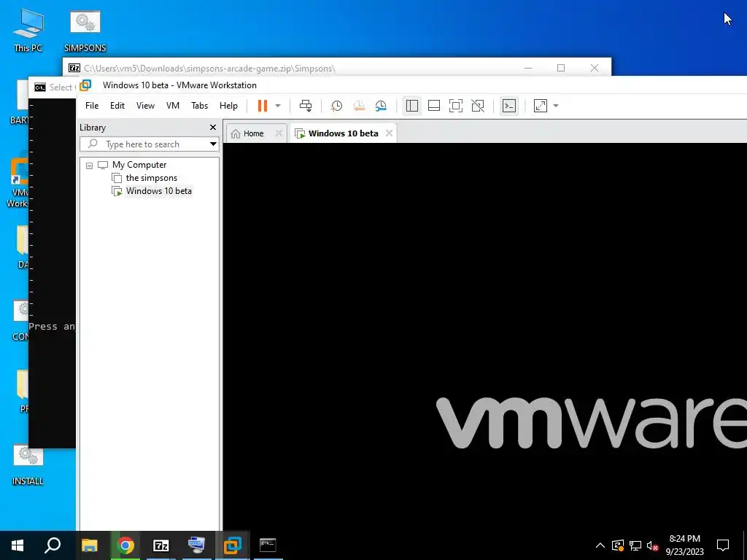Select the INSTALL desktop icon

point(28,465)
